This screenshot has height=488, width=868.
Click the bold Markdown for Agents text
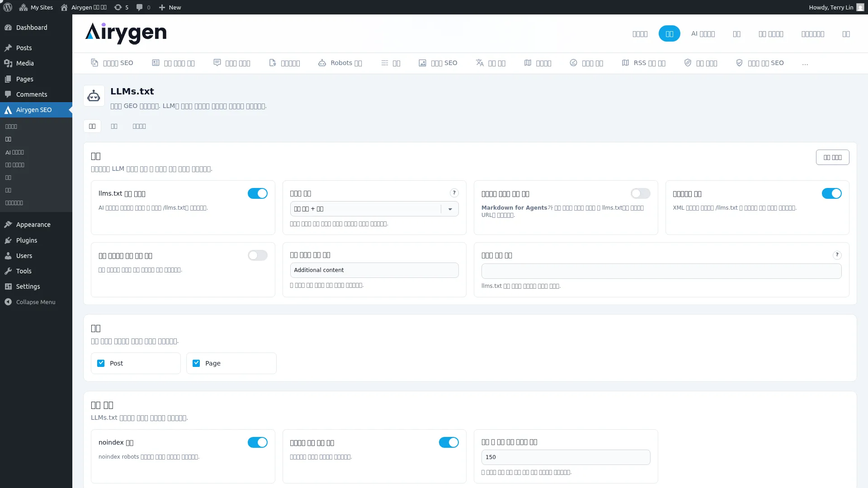pos(514,208)
